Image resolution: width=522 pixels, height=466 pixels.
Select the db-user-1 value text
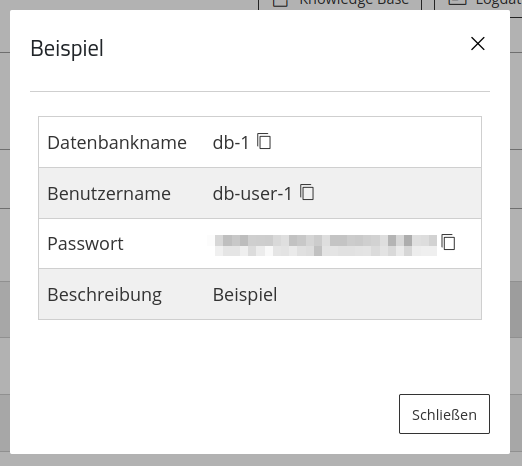(252, 194)
